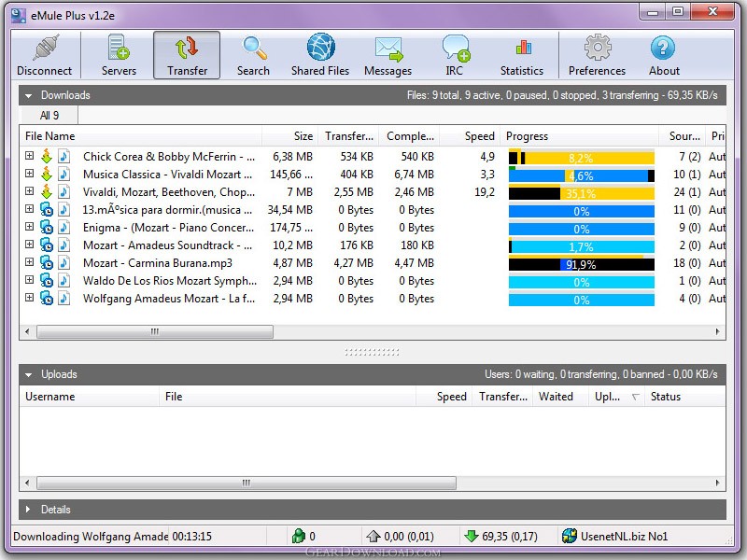747x560 pixels.
Task: Click the downloads list right scroll arrow
Action: point(717,332)
